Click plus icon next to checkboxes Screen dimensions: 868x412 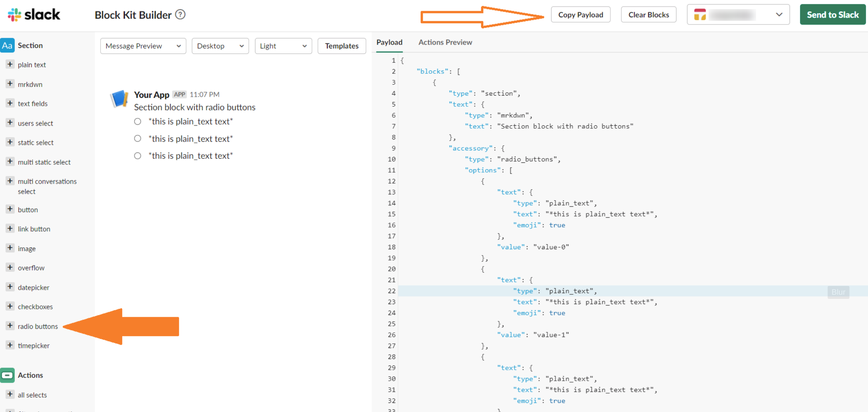[10, 306]
